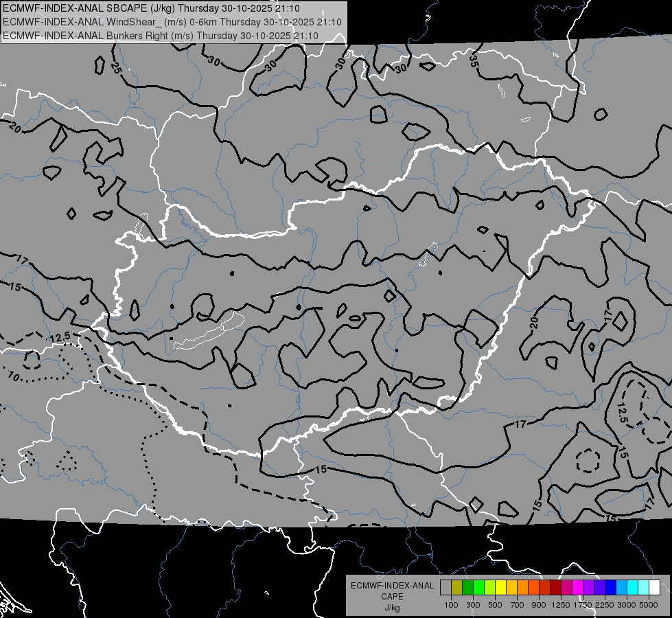672x618 pixels.
Task: Click the contour label 35
Action: click(473, 61)
